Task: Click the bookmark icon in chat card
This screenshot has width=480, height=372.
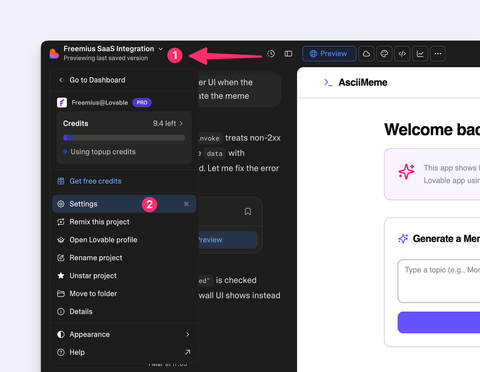Action: click(248, 212)
